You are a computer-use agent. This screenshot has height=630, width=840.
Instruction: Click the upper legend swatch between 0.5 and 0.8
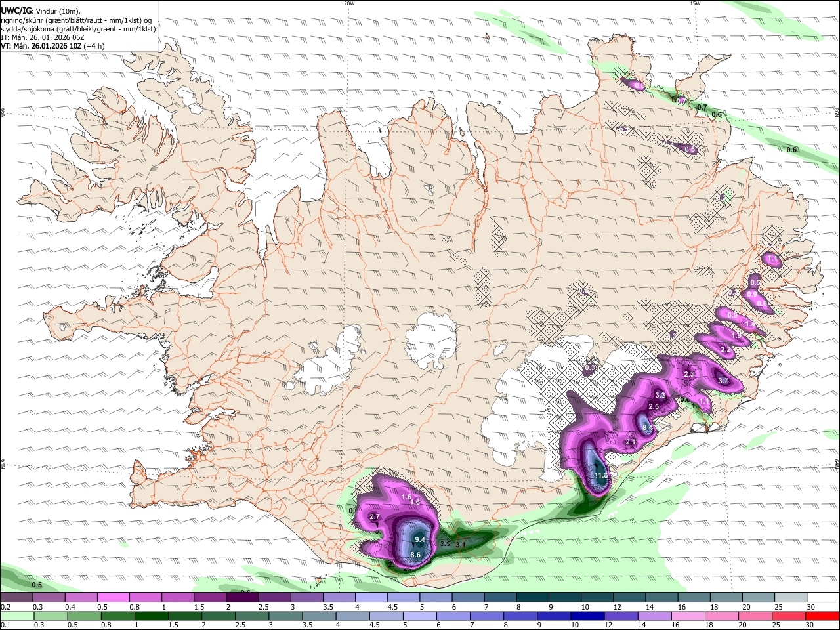pos(113,598)
